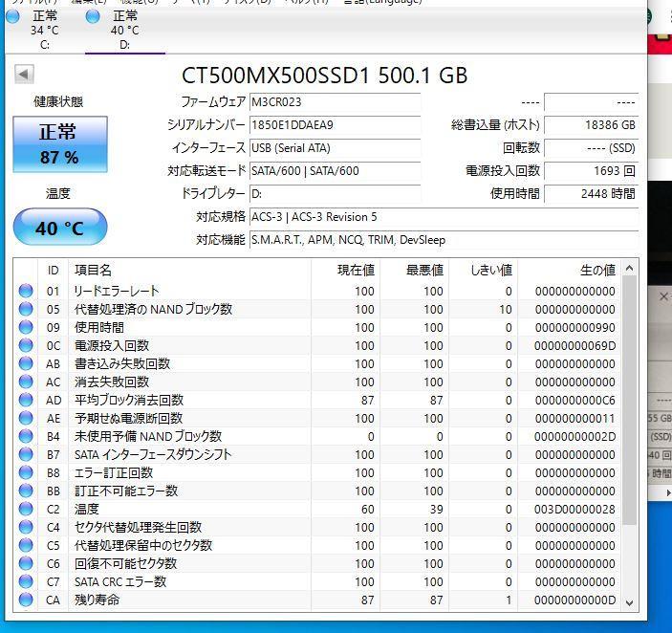Viewport: 672px width, 633px height.
Task: Click raw value 00000000069D in 0C row
Action: tap(574, 345)
